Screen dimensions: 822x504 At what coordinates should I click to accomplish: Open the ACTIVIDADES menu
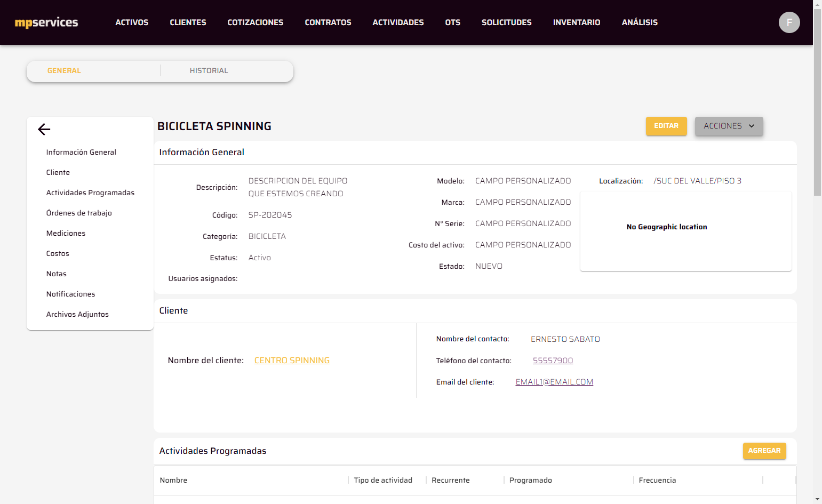pos(398,22)
